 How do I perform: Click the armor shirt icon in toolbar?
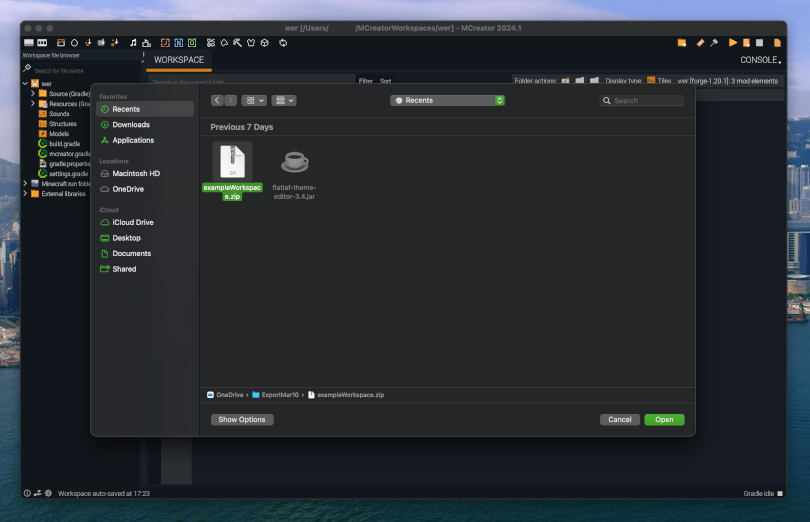click(x=251, y=43)
